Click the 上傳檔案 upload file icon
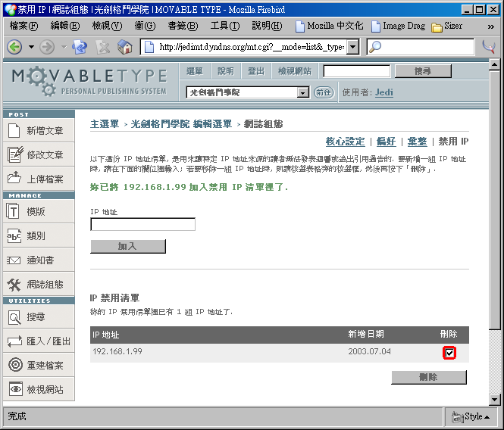 [x=14, y=178]
